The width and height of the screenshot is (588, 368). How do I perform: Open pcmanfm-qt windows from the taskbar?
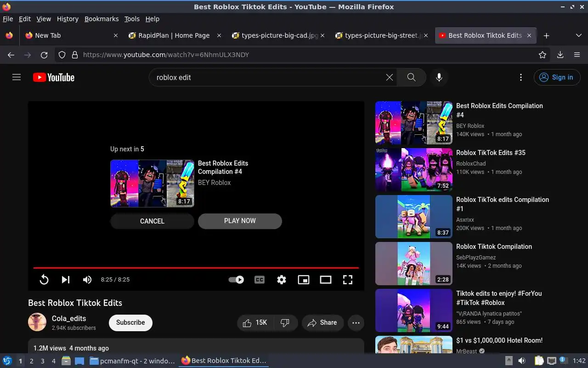(x=132, y=361)
